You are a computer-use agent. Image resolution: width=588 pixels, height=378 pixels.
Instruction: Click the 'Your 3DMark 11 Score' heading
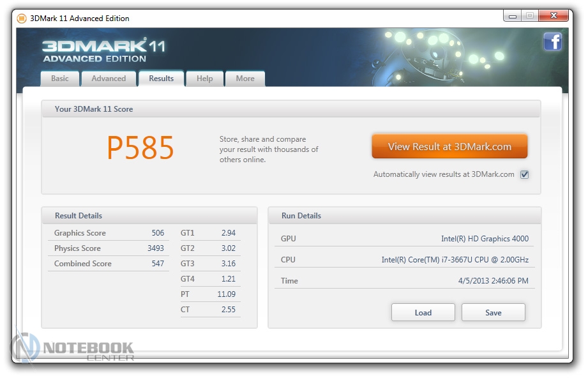point(94,109)
